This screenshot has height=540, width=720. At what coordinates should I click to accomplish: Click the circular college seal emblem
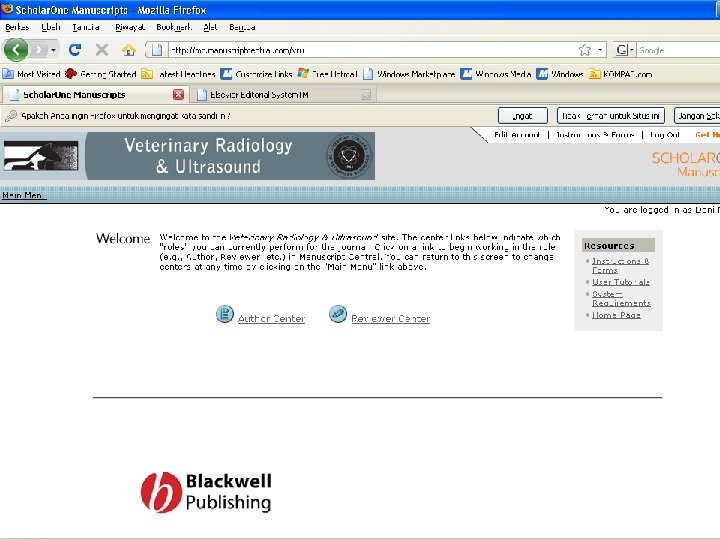pos(349,156)
